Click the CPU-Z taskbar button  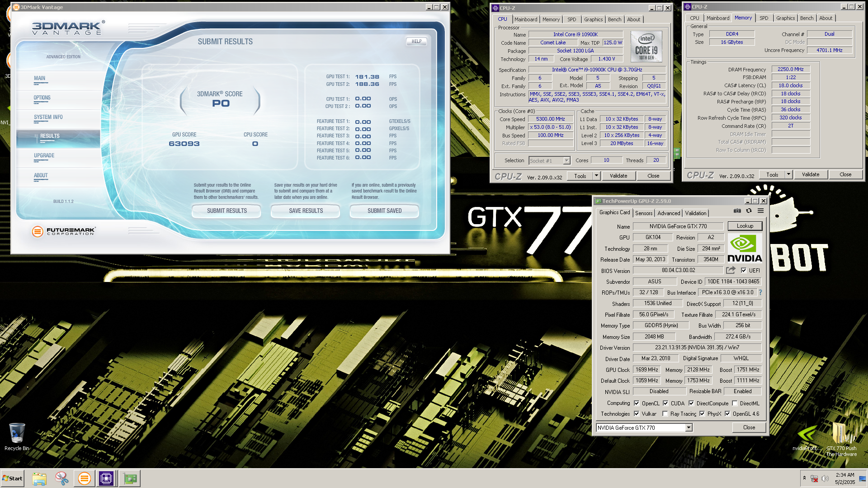click(106, 479)
